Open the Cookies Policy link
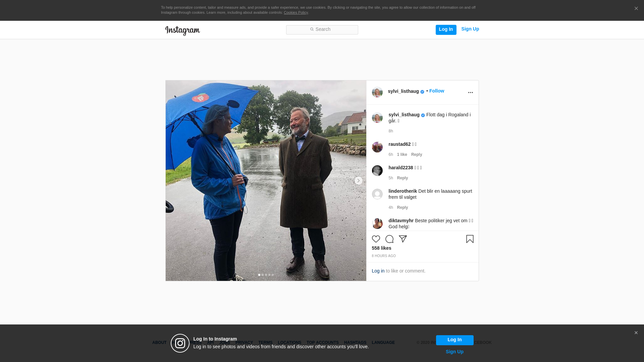The height and width of the screenshot is (362, 644). 296,12
